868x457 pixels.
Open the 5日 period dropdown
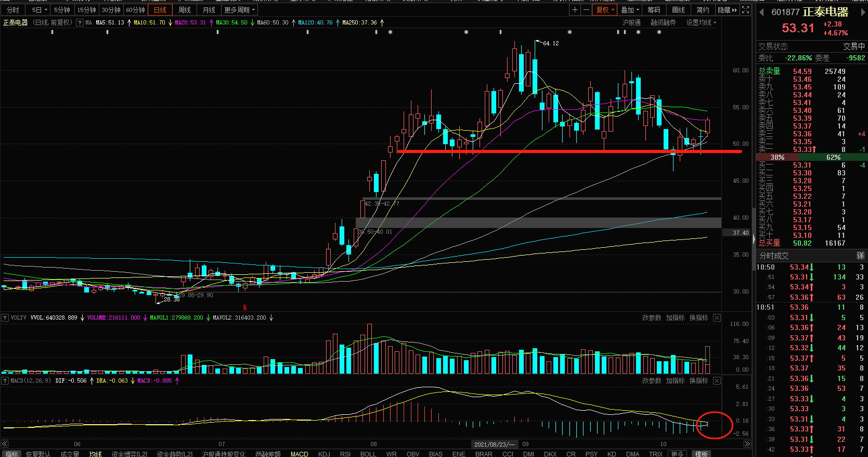coord(39,10)
